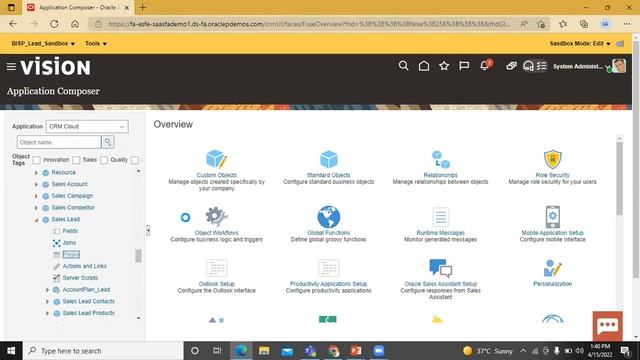Open the Productivity Applications Setup icon
The width and height of the screenshot is (640, 360).
tap(329, 268)
